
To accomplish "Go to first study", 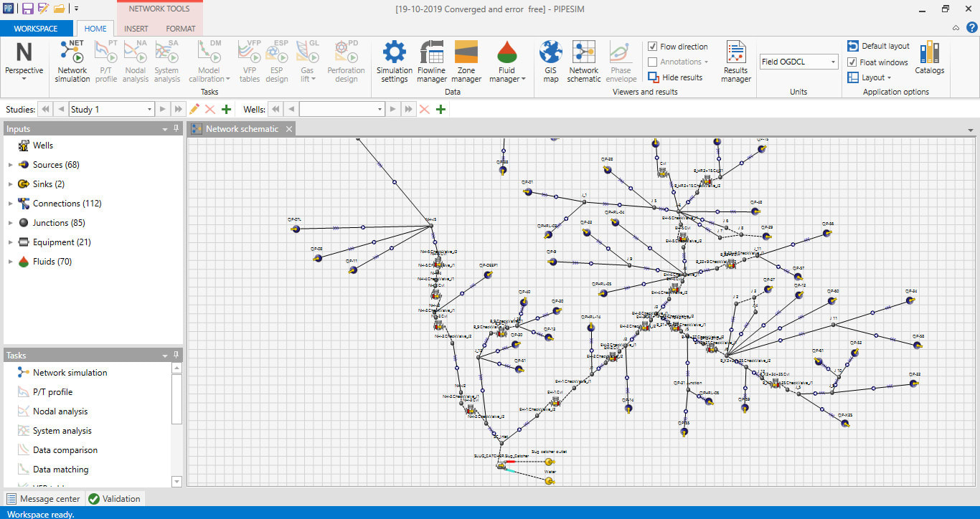I will [45, 109].
